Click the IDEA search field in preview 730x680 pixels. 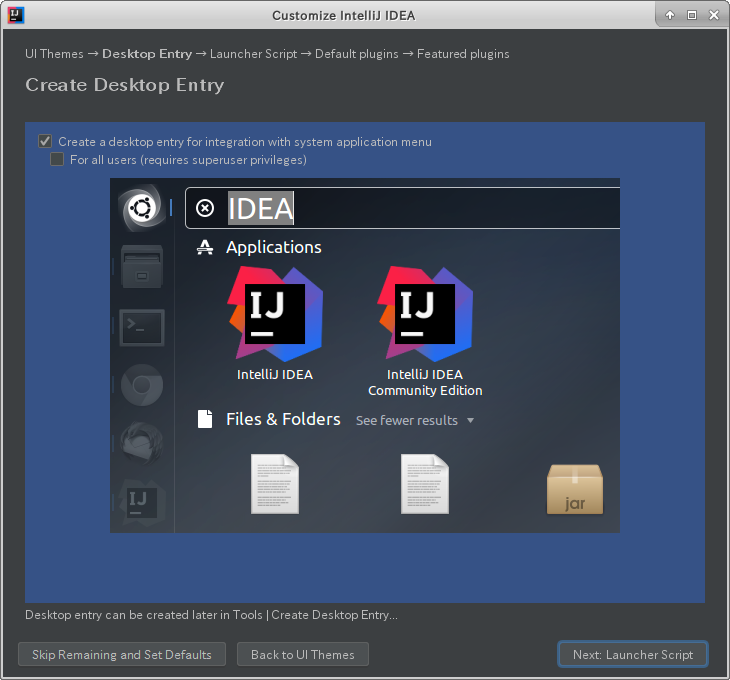point(403,208)
